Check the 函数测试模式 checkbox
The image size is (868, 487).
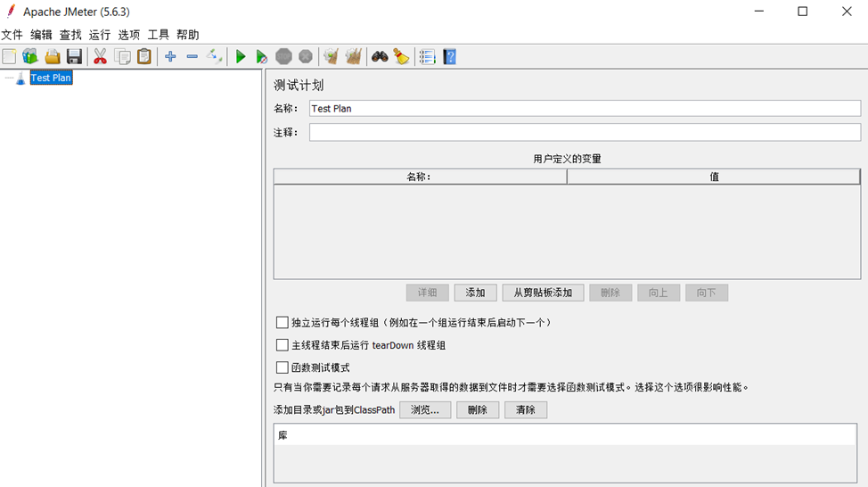282,367
